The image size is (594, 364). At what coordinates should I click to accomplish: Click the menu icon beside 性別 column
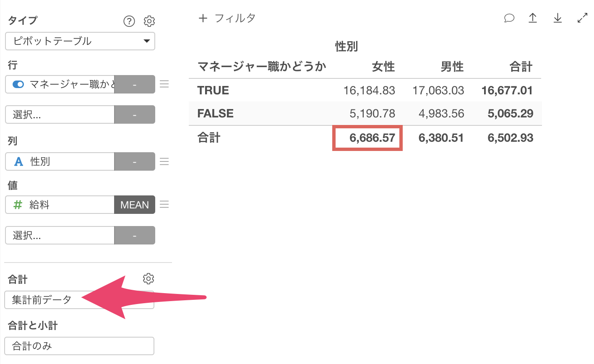[x=164, y=161]
